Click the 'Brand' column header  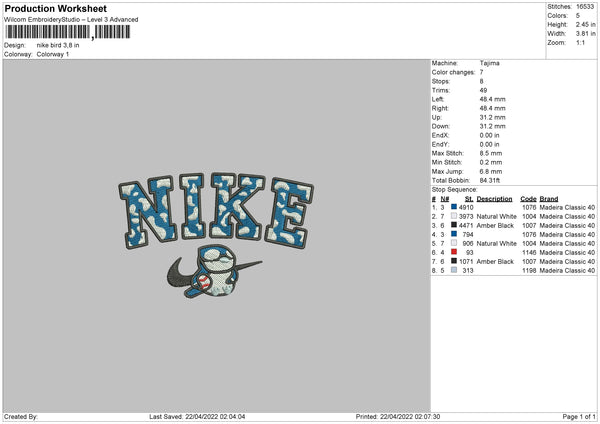549,199
